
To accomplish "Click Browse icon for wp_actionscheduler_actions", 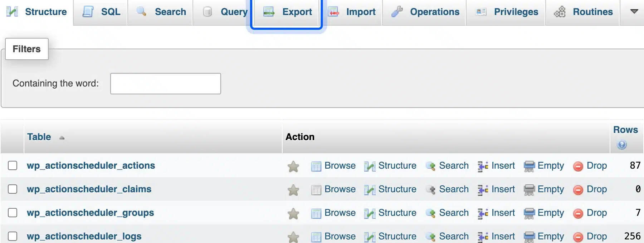I will (316, 167).
